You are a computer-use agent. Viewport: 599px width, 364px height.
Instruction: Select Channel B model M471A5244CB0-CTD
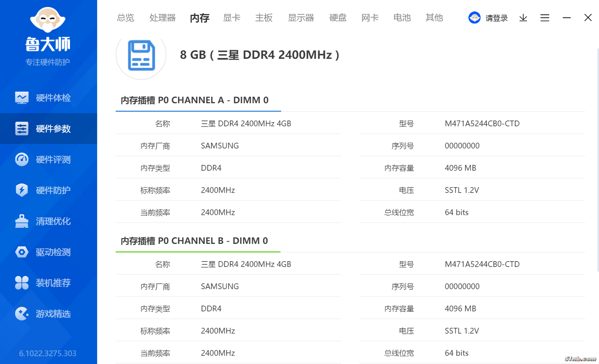pos(482,264)
